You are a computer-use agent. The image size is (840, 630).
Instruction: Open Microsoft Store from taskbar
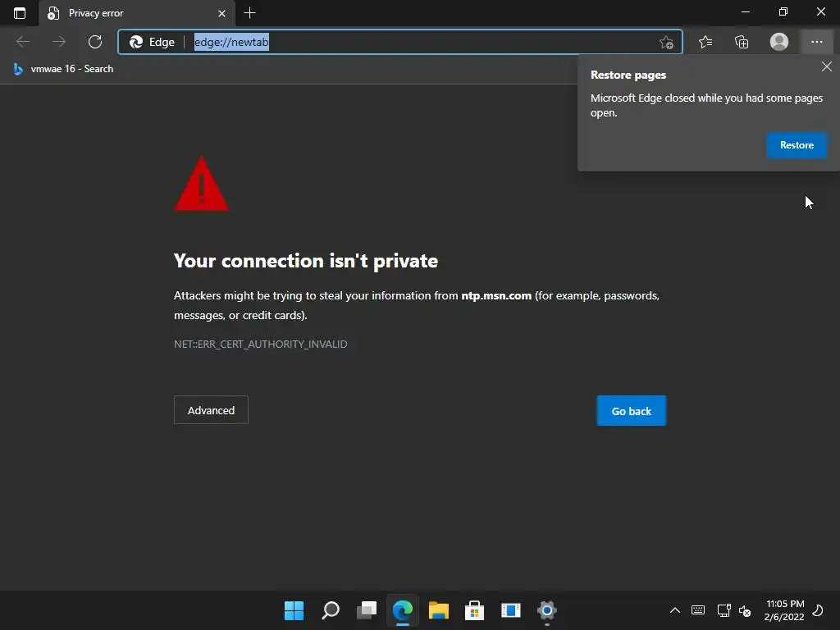click(x=475, y=610)
